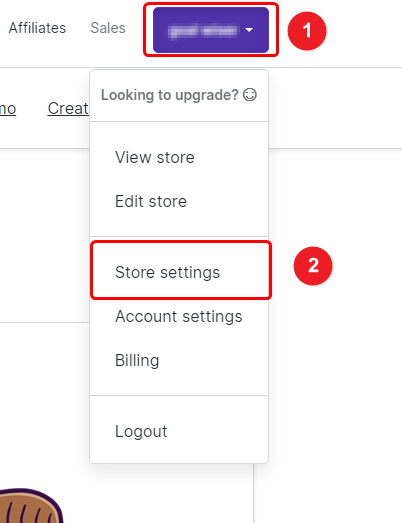Click the partially visible 'Creat' link
402x523 pixels.
(68, 108)
